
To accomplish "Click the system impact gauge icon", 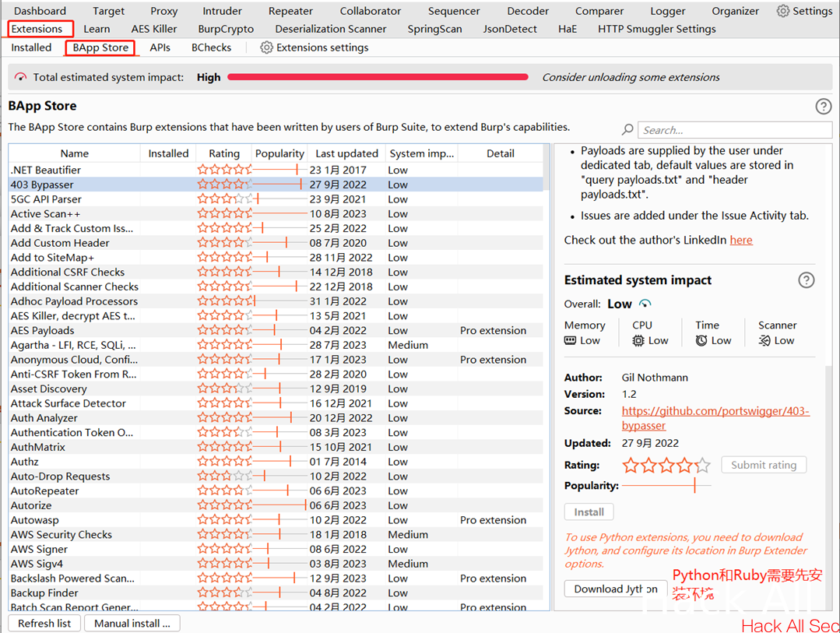I will pos(20,77).
